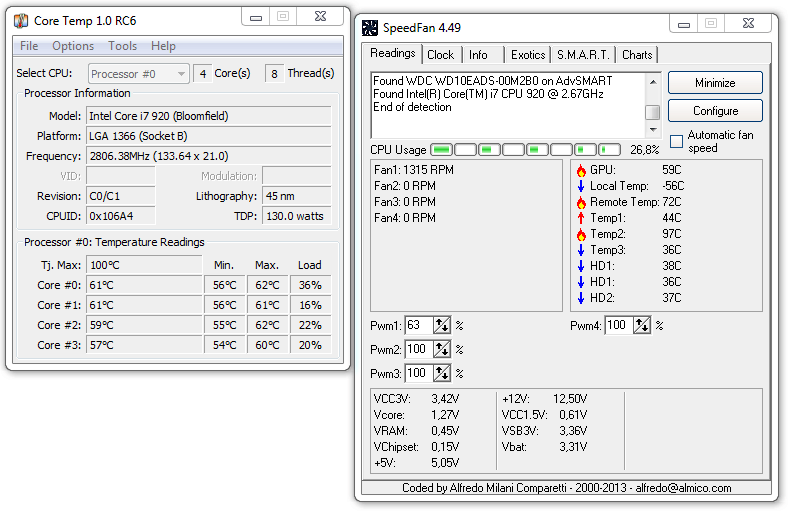Open the Options menu in Core Temp
Image resolution: width=792 pixels, height=513 pixels.
tap(73, 46)
